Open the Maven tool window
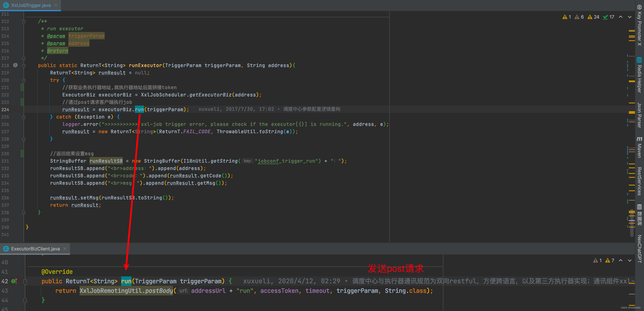The width and height of the screenshot is (644, 311). click(639, 147)
